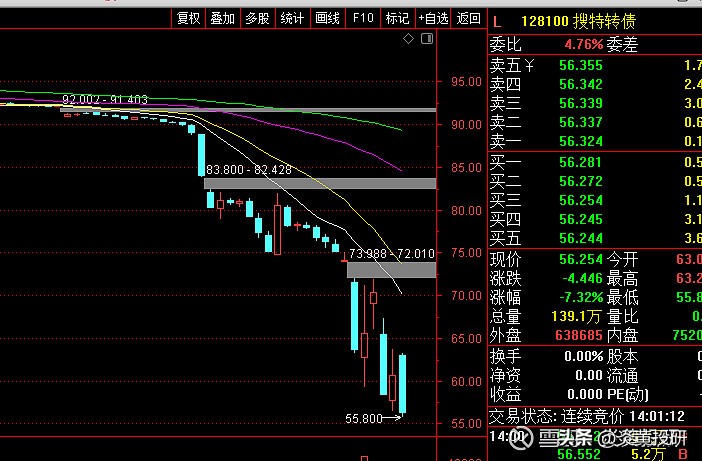Open F10 company info
The height and width of the screenshot is (461, 702).
[363, 18]
